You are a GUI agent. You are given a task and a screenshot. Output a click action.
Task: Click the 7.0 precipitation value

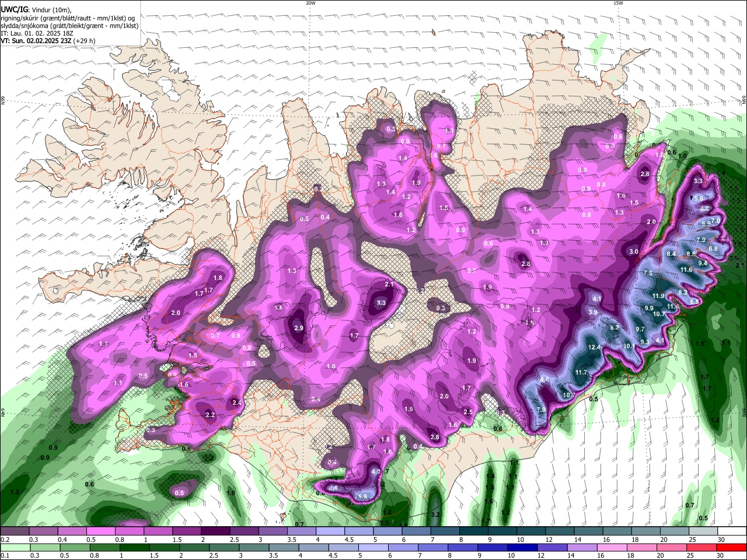click(x=715, y=220)
